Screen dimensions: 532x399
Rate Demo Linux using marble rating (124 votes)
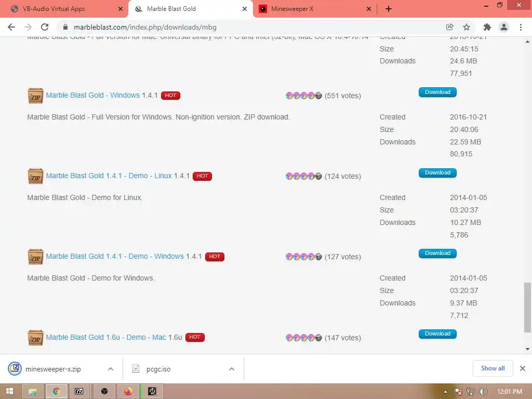303,176
